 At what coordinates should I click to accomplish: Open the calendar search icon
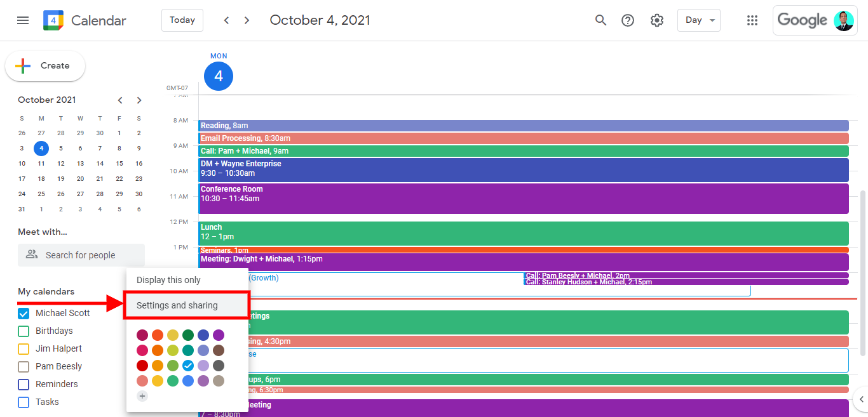coord(600,20)
